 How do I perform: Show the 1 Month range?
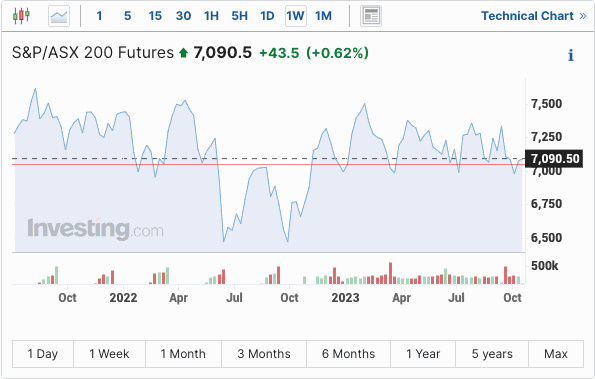[x=183, y=354]
